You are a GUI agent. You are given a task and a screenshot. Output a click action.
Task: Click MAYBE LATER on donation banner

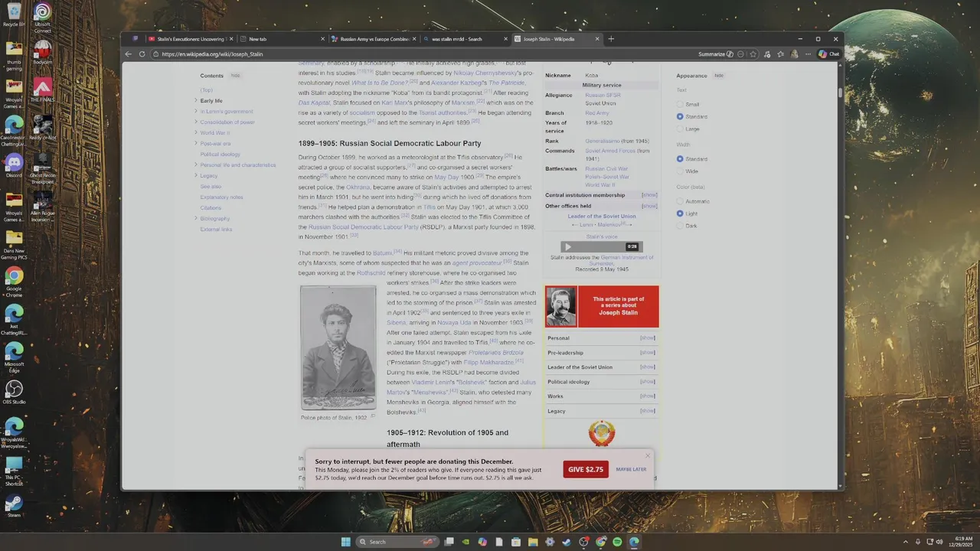click(x=631, y=469)
